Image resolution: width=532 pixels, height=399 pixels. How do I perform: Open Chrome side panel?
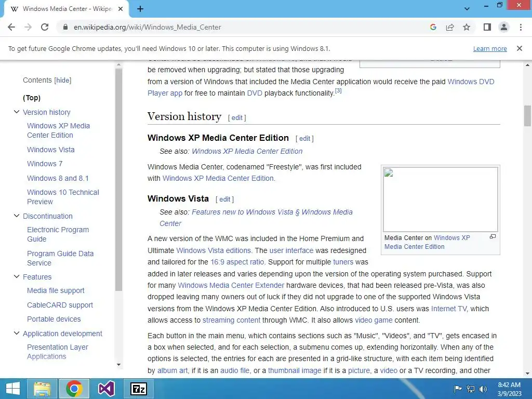(487, 27)
